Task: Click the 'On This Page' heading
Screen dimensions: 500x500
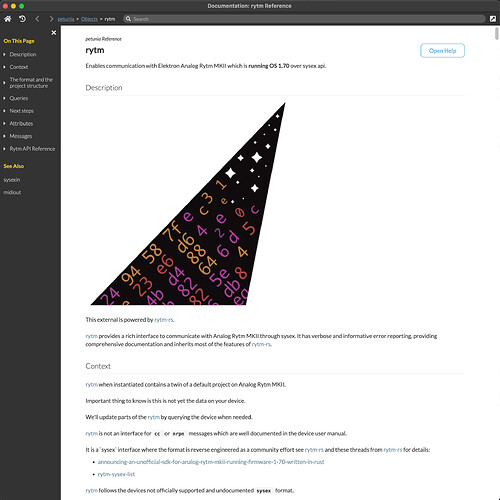Action: pos(19,41)
